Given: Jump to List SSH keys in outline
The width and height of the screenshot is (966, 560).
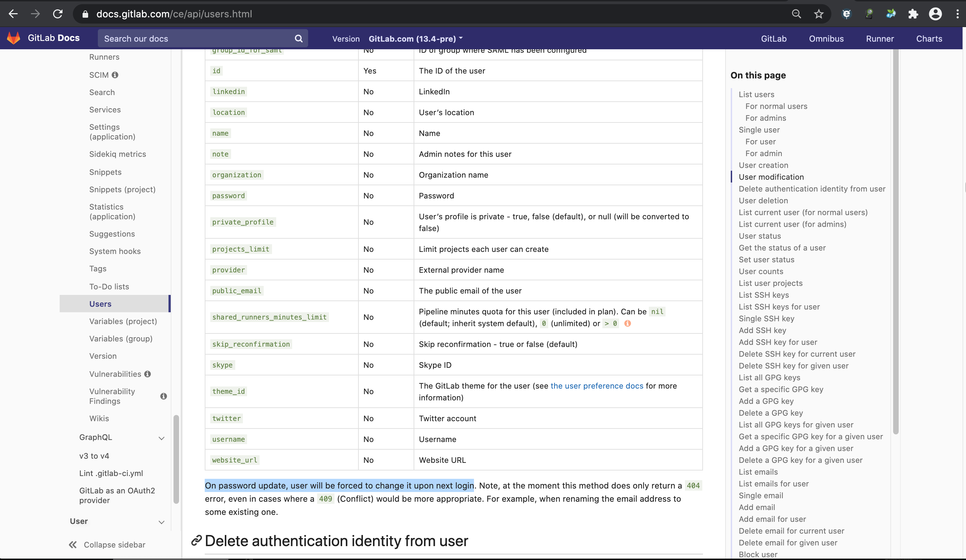Looking at the screenshot, I should (764, 295).
